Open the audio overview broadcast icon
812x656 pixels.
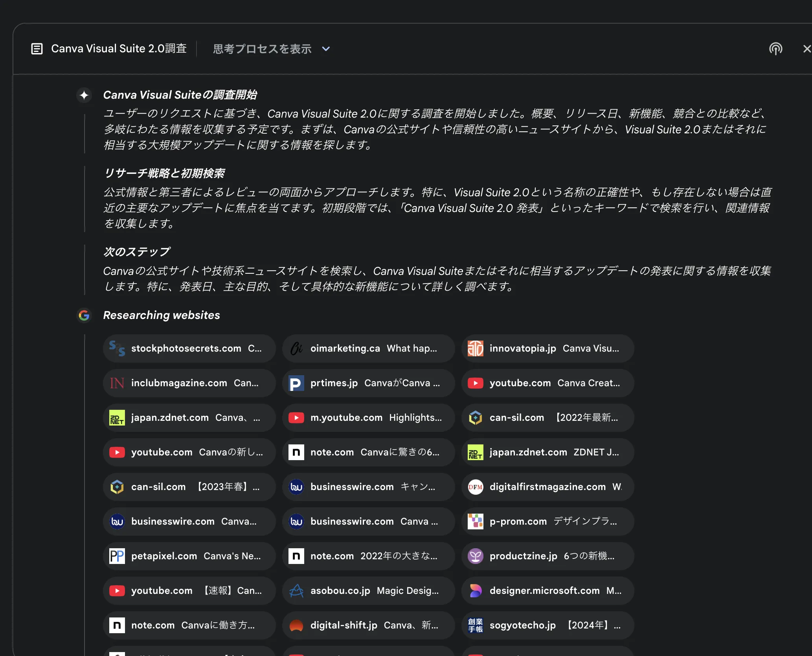pyautogui.click(x=775, y=49)
